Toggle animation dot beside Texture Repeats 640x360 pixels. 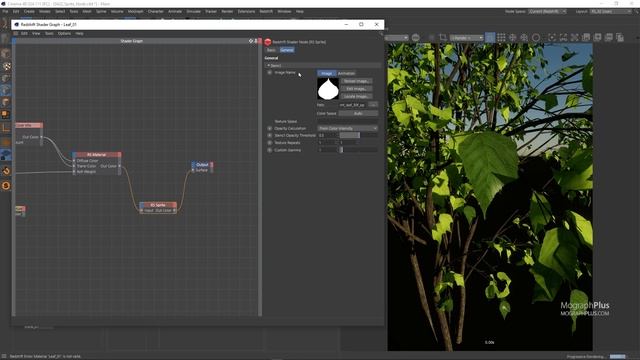[269, 142]
